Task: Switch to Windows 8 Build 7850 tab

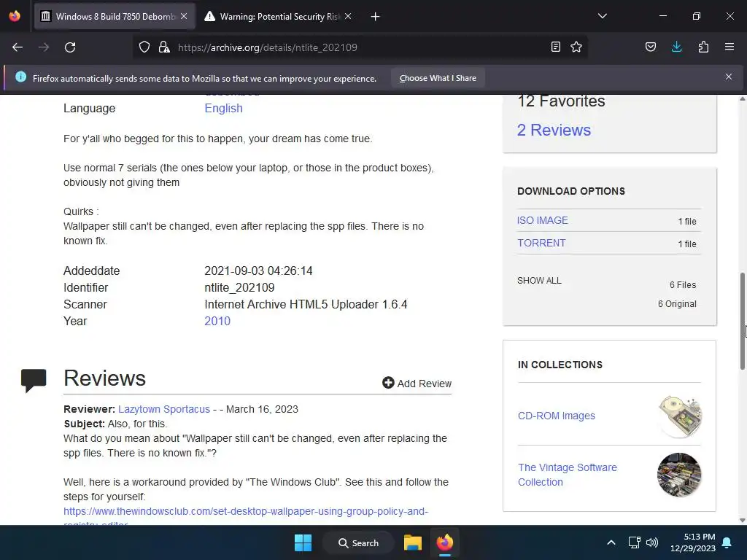Action: pos(115,17)
